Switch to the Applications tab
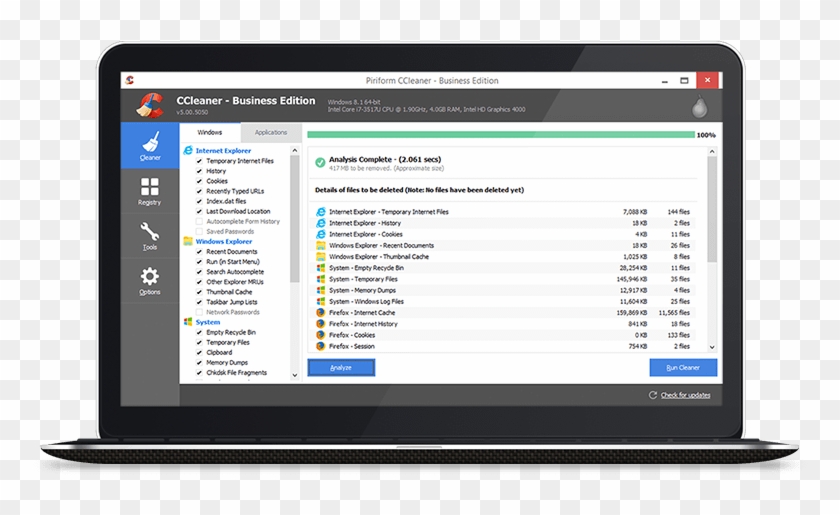This screenshot has height=515, width=840. [x=271, y=132]
